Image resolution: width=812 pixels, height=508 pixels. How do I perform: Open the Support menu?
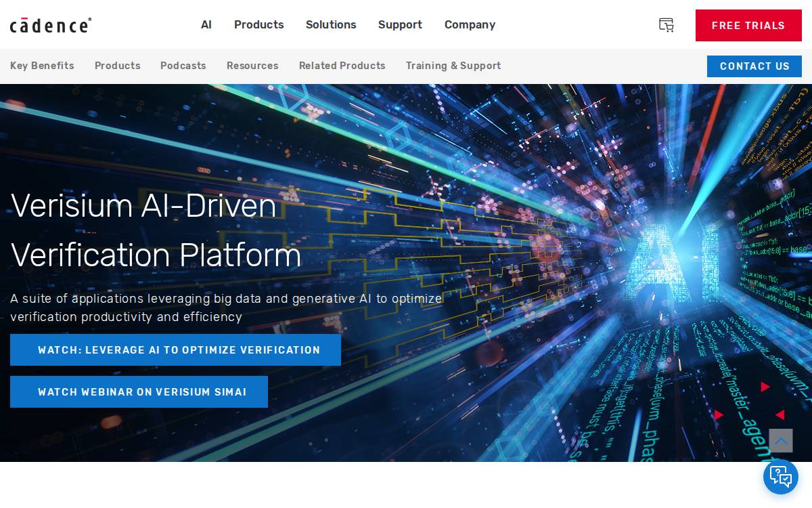(400, 24)
